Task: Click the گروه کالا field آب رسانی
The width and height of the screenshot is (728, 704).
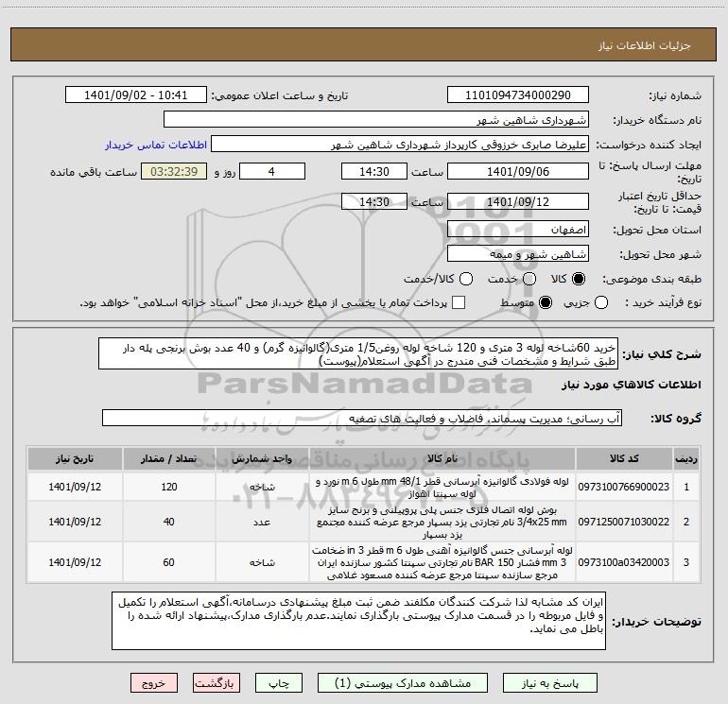Action: tap(362, 418)
